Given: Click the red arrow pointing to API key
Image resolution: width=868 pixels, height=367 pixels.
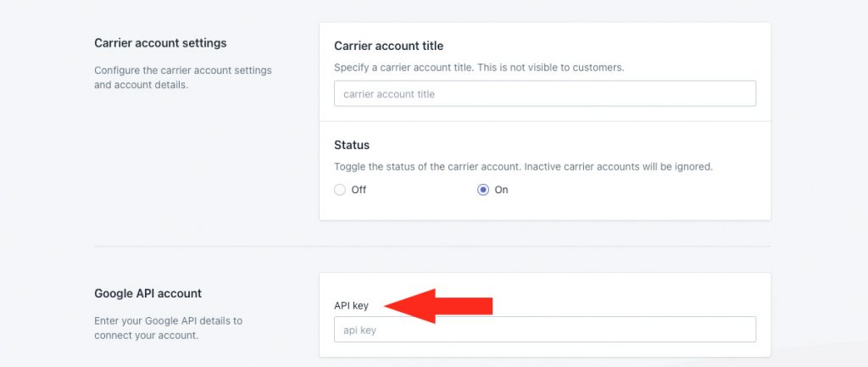Looking at the screenshot, I should pyautogui.click(x=438, y=306).
